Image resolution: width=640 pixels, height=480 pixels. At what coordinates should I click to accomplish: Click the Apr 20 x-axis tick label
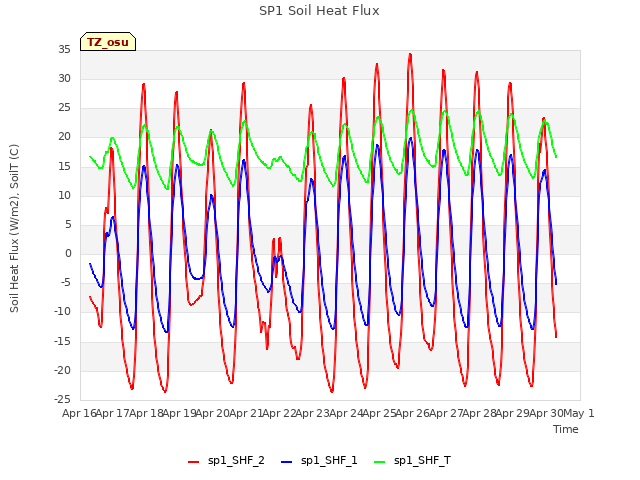pyautogui.click(x=213, y=413)
